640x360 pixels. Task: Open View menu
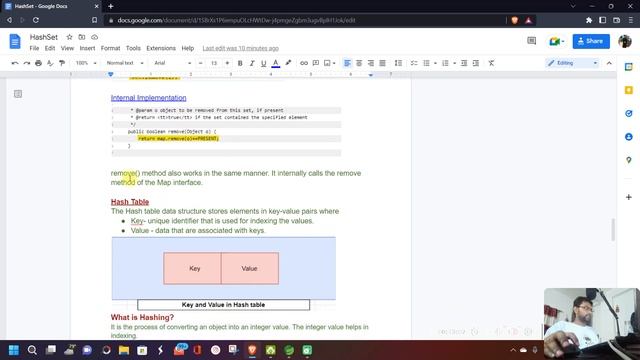[67, 48]
